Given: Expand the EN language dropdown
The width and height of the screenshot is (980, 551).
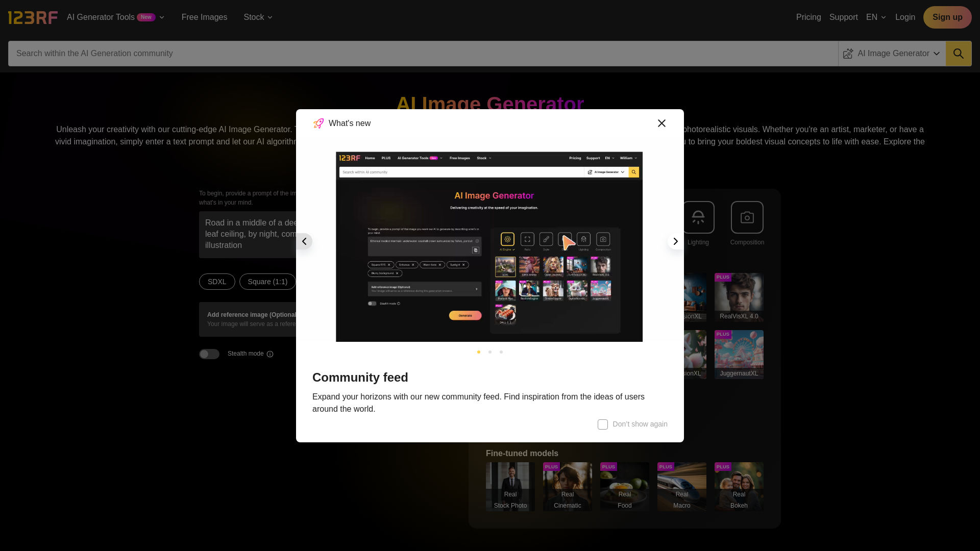Looking at the screenshot, I should click(x=876, y=17).
